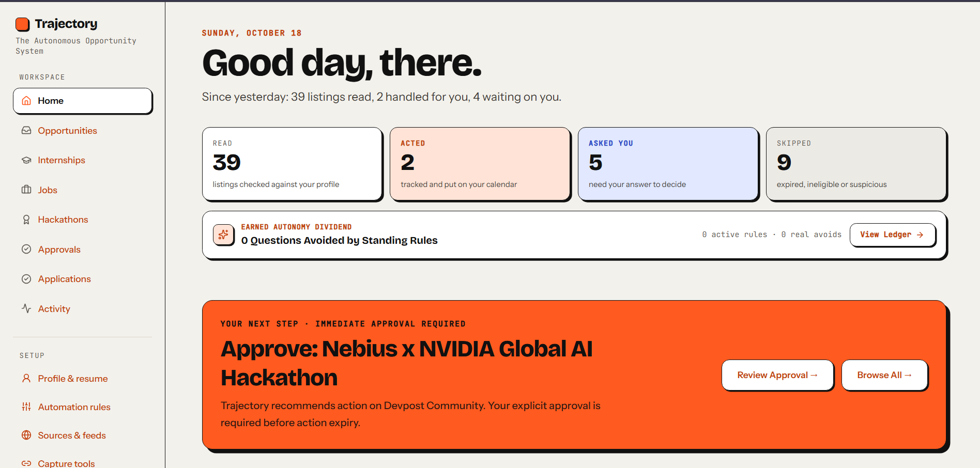Click the Trajectory brand name
The image size is (980, 468).
point(66,24)
